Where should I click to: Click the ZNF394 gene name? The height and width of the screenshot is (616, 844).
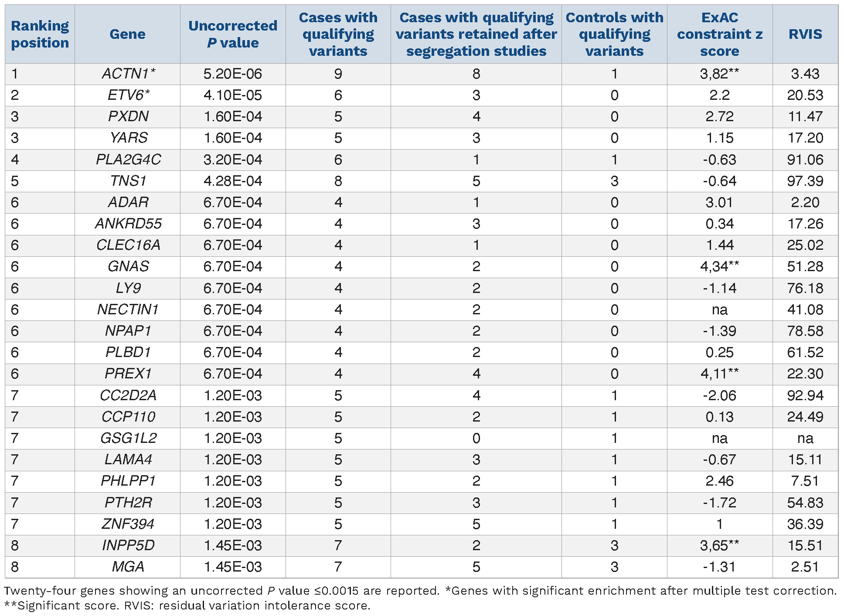tap(128, 524)
